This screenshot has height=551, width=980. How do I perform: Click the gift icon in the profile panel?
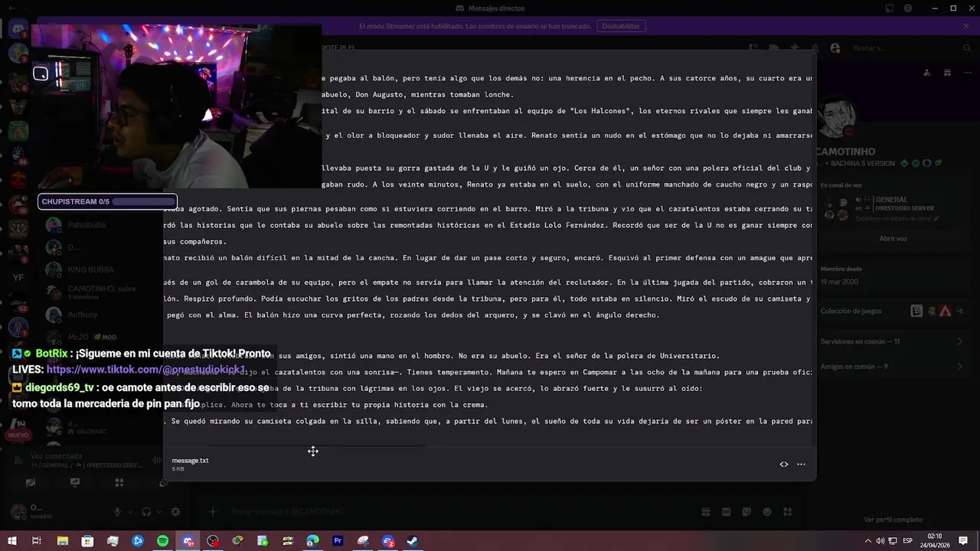(947, 73)
